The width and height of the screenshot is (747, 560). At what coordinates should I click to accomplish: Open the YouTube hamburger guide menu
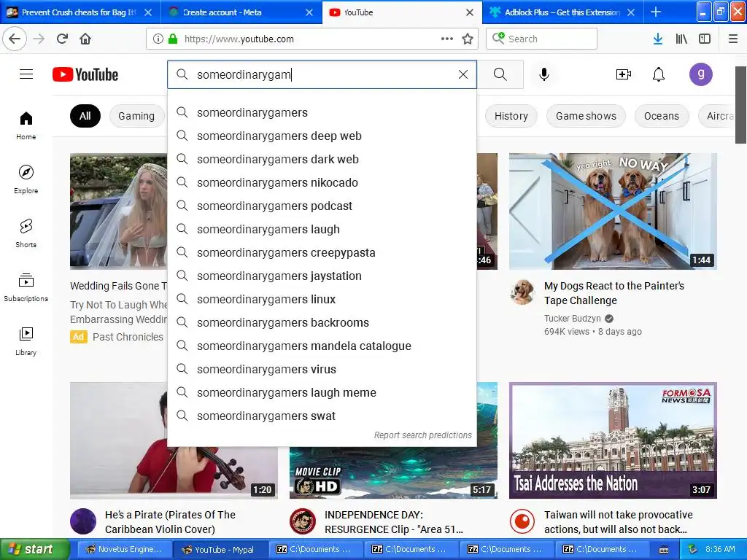[x=26, y=74]
